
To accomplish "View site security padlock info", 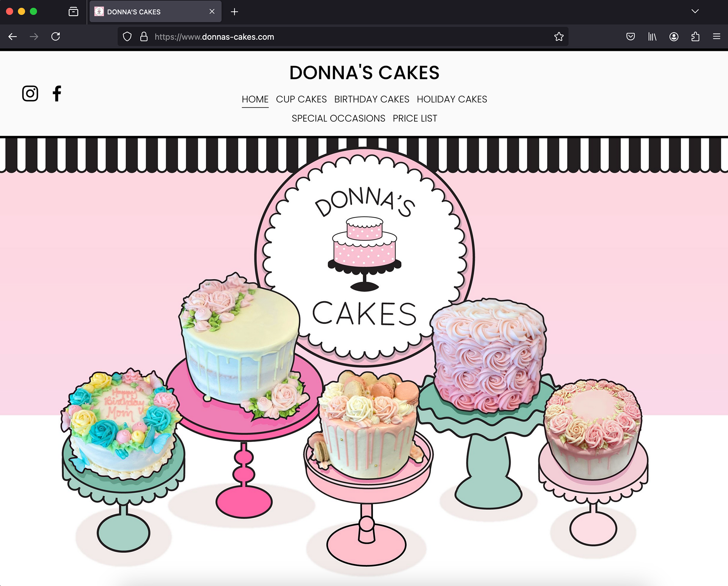I will (144, 37).
